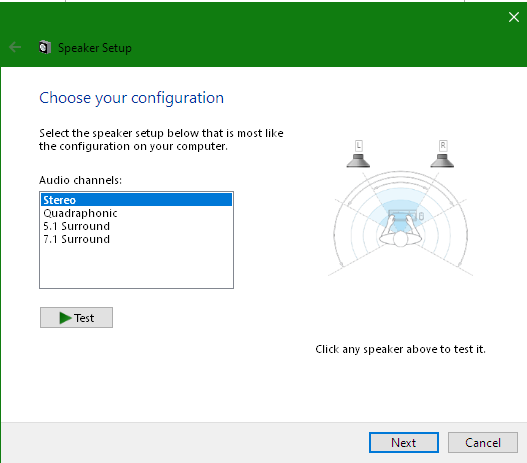
Task: Choose 7.1 Surround configuration
Action: click(136, 239)
